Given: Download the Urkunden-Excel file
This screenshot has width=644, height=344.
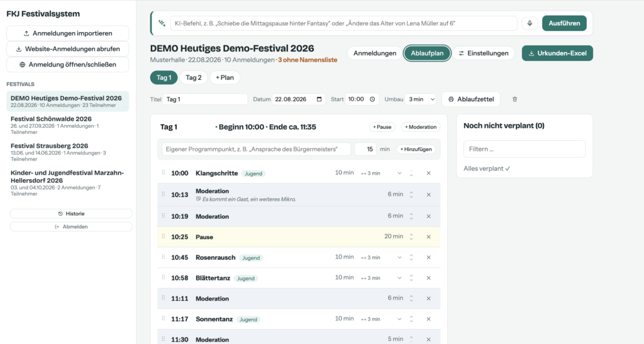Looking at the screenshot, I should pyautogui.click(x=557, y=53).
